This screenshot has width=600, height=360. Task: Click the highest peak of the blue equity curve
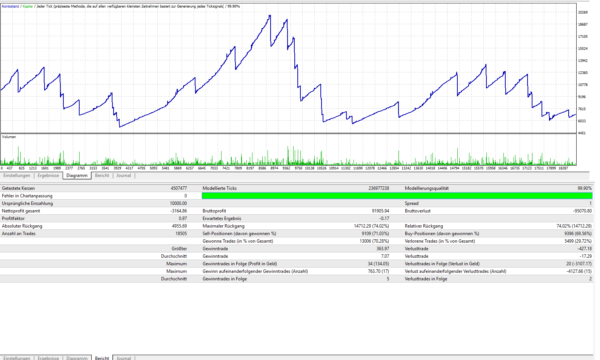270,16
